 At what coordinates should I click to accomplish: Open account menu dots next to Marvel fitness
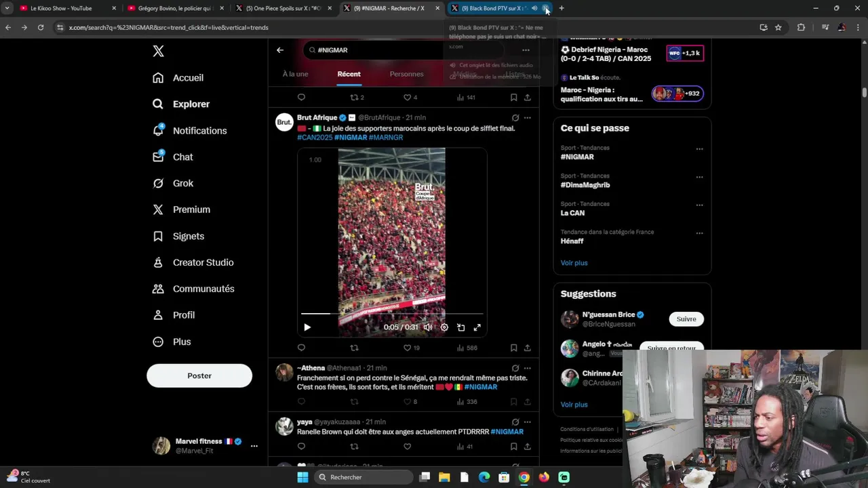click(254, 446)
